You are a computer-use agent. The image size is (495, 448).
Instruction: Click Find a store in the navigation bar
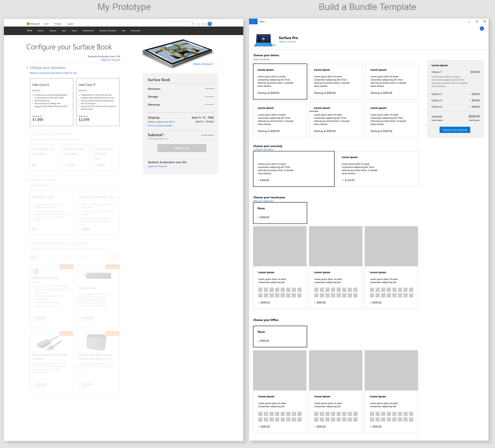pos(135,31)
